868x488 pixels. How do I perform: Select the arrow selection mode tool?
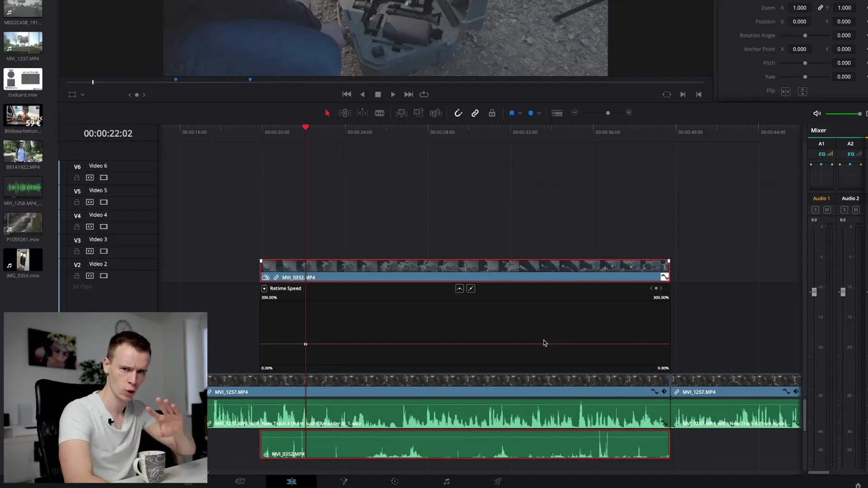coord(327,113)
